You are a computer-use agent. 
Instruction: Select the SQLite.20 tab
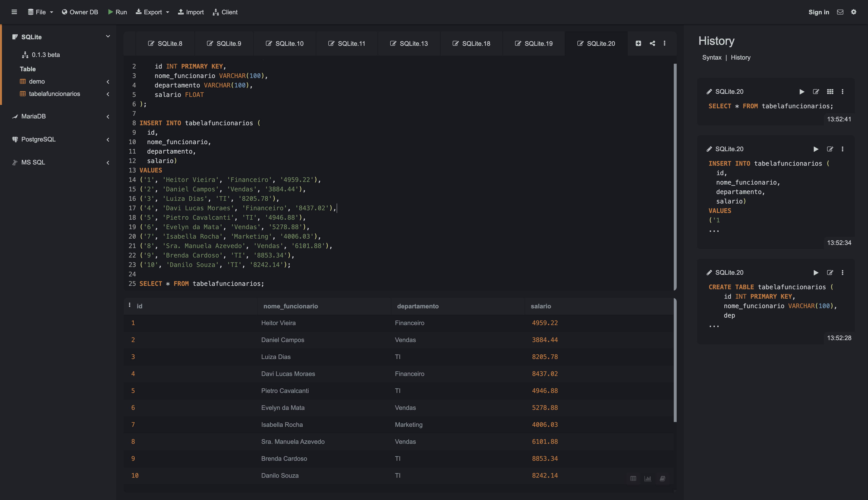[596, 44]
